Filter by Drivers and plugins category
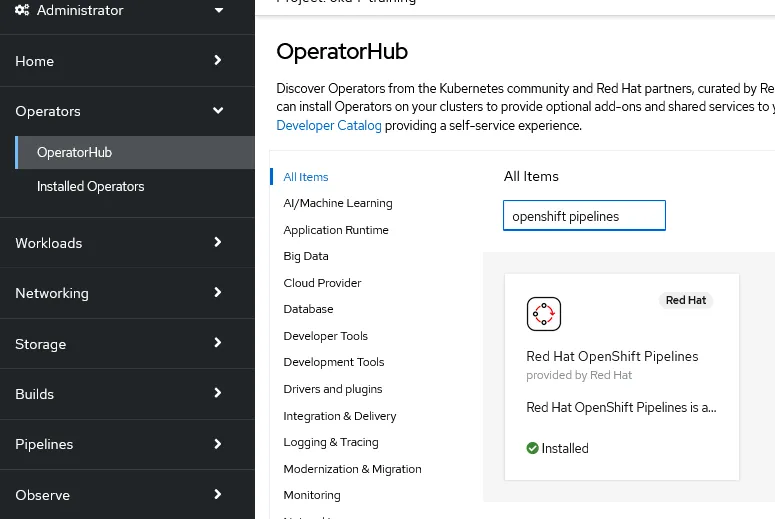 (x=333, y=389)
